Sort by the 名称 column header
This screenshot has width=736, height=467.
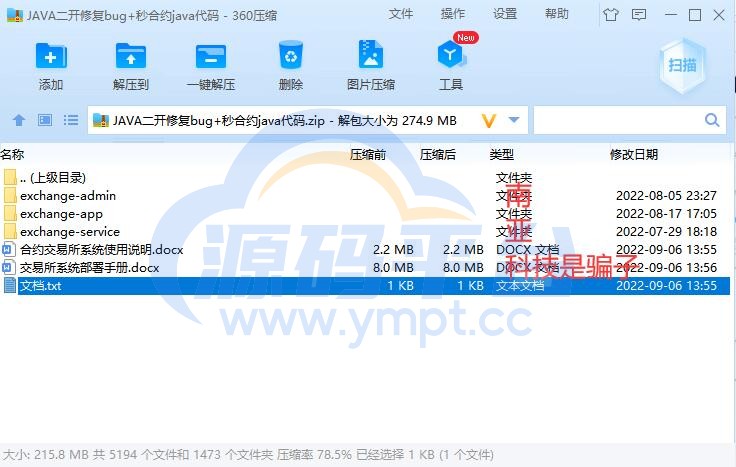[12, 154]
